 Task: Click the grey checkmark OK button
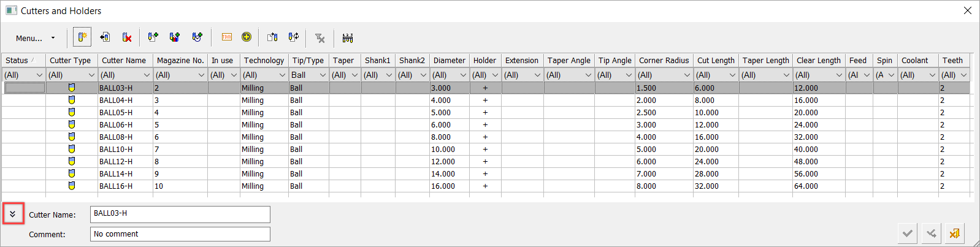coord(908,234)
